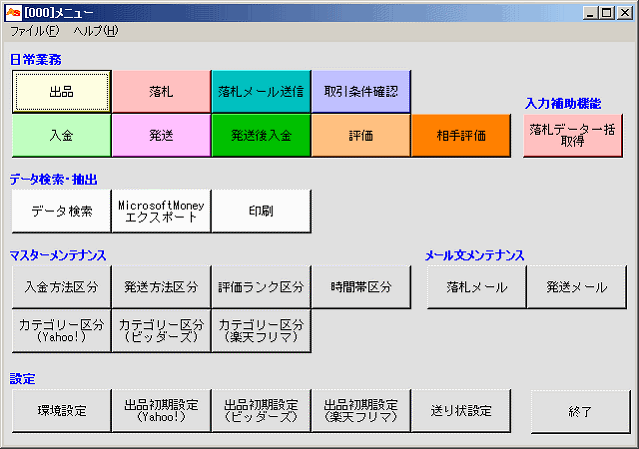Image resolution: width=639 pixels, height=449 pixels.
Task: Open カテゴリー区分 (ビッダーズ) button
Action: tap(161, 331)
